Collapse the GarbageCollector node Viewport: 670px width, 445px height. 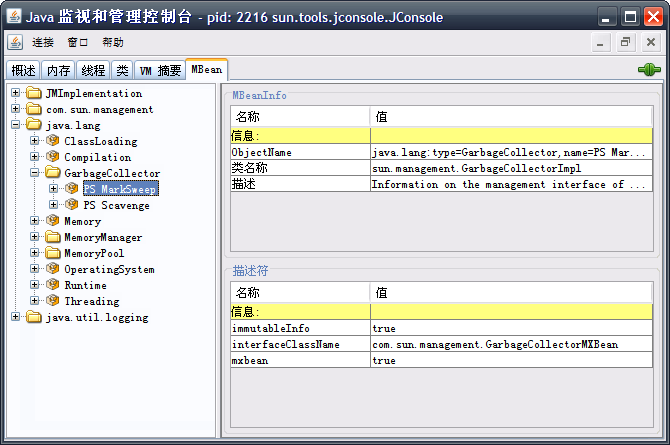35,173
